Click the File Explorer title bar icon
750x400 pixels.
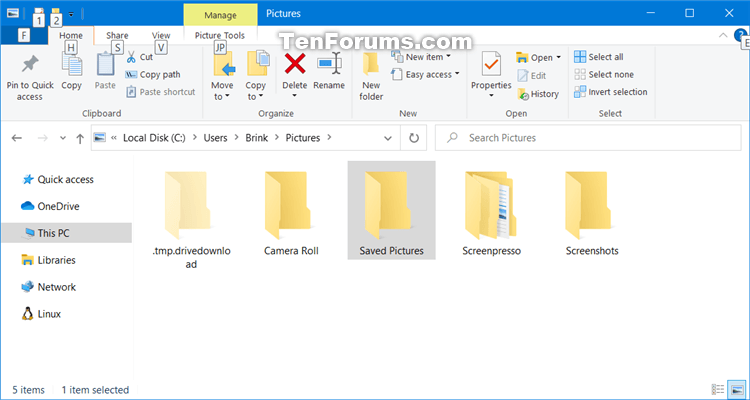pyautogui.click(x=13, y=14)
